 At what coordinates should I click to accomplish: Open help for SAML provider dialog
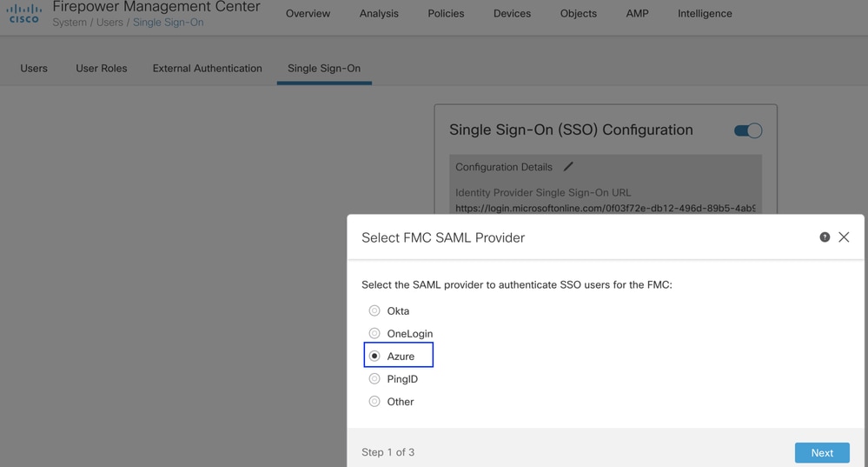[x=825, y=237]
